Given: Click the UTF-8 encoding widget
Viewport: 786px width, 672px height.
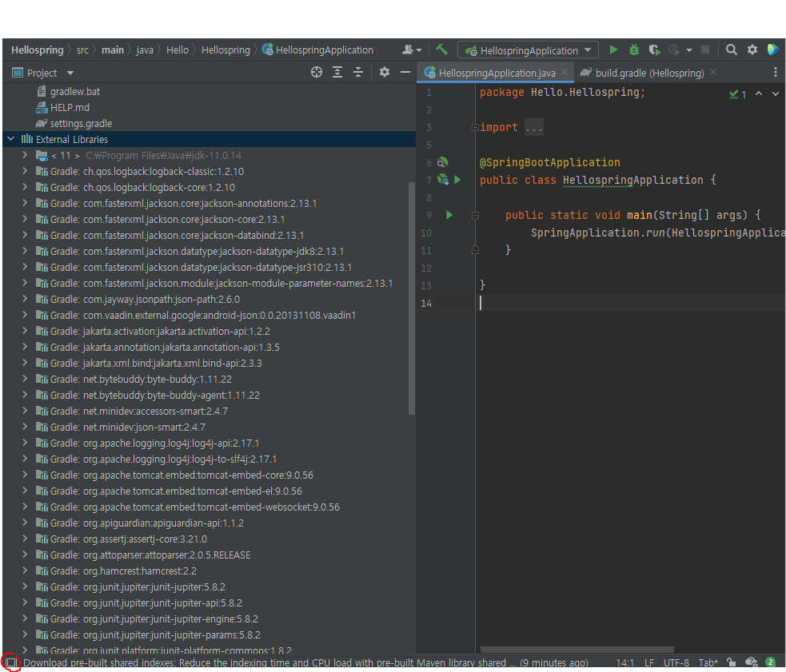Looking at the screenshot, I should tap(676, 662).
